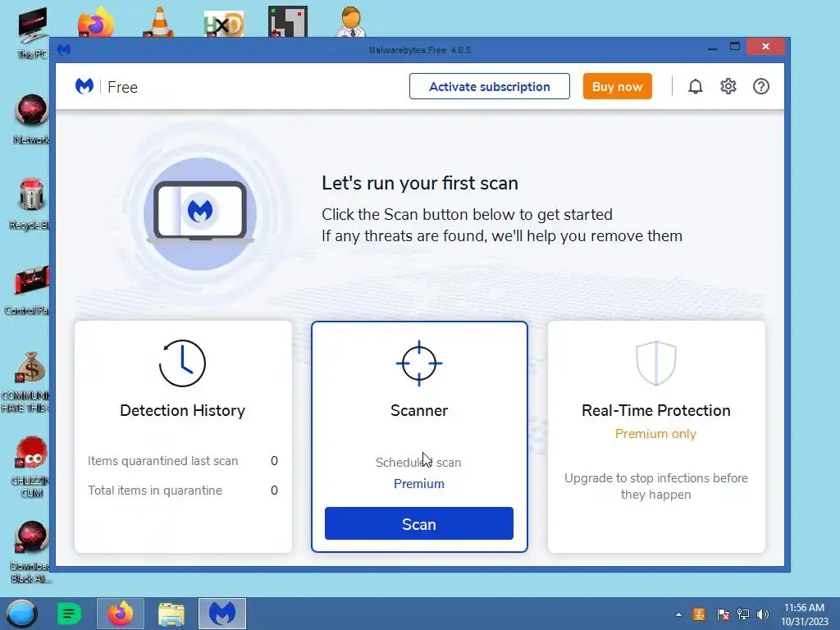
Task: Show hidden system tray icons arrow
Action: click(678, 614)
